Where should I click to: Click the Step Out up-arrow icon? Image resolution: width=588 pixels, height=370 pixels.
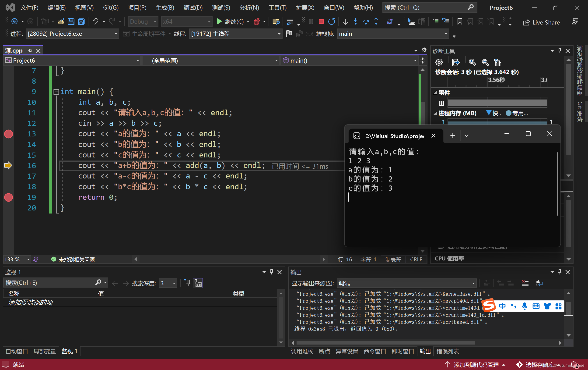(376, 22)
